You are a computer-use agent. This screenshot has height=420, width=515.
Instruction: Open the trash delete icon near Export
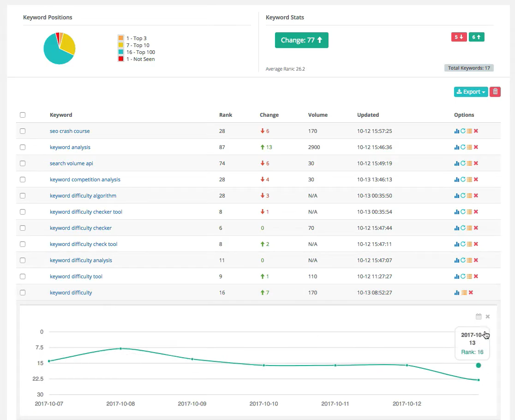point(495,91)
